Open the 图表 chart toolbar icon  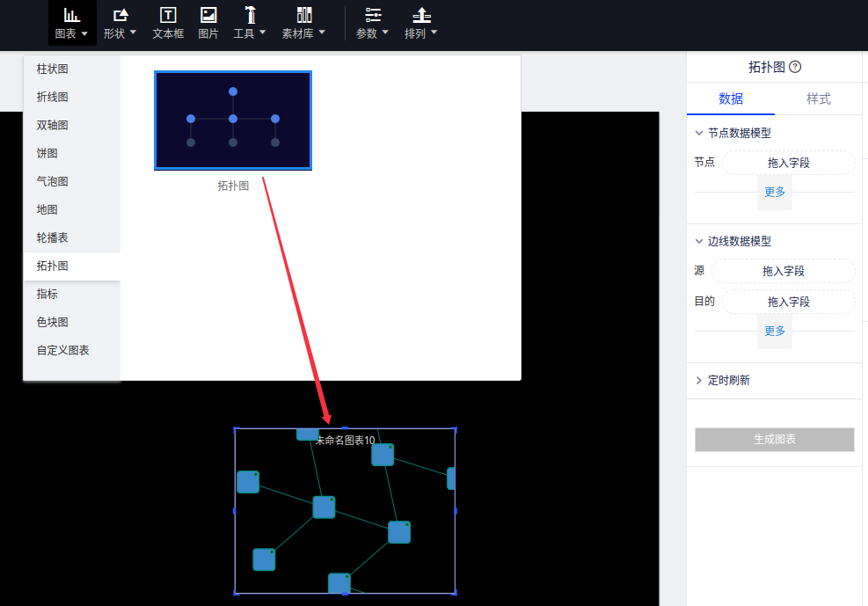71,15
